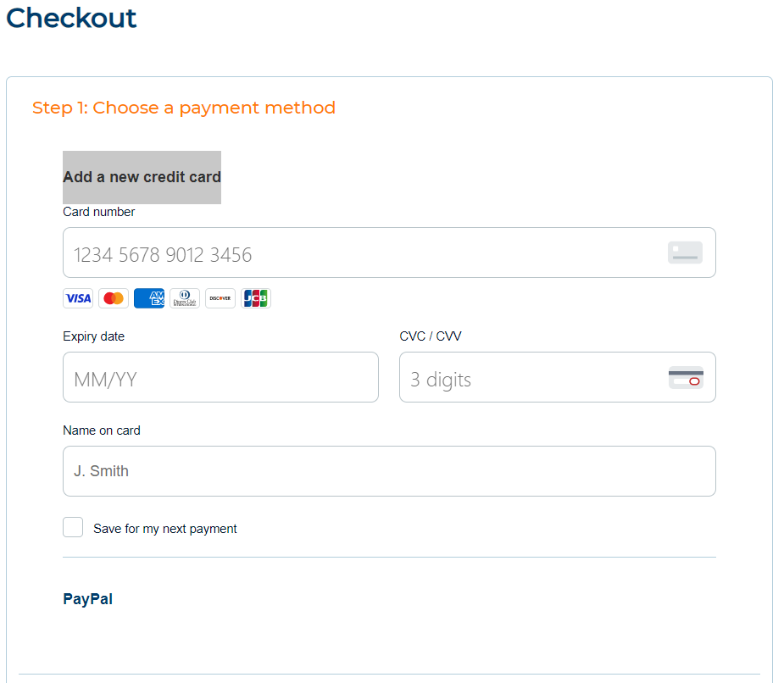Select the JCB card icon
The height and width of the screenshot is (683, 784).
point(255,297)
